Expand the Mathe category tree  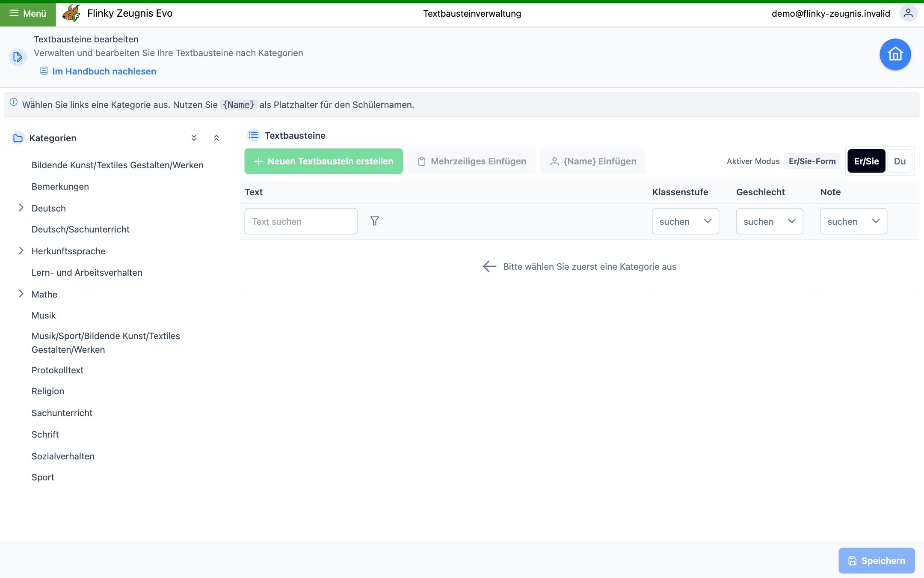pos(21,294)
